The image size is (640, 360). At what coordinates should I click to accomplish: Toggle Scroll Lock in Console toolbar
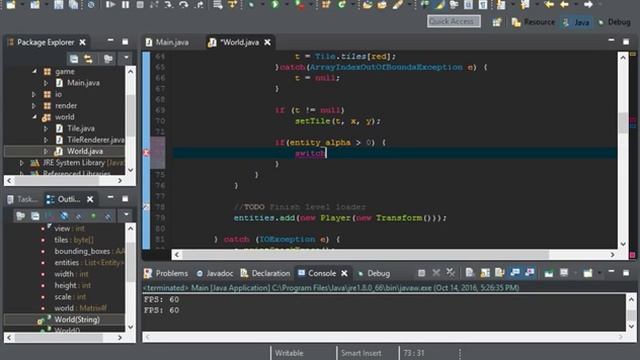click(485, 273)
